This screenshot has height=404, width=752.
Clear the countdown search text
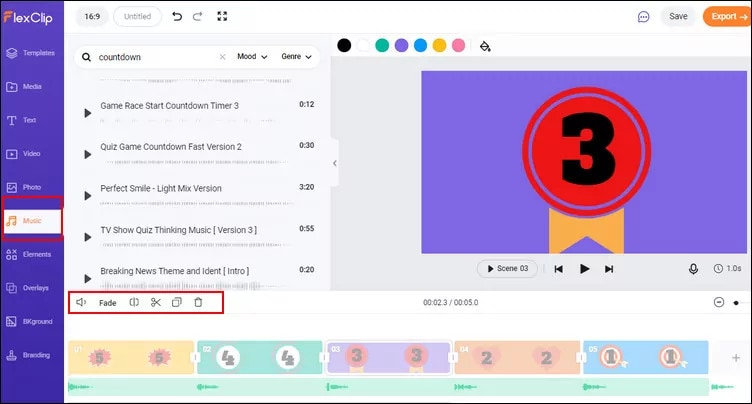tap(223, 57)
